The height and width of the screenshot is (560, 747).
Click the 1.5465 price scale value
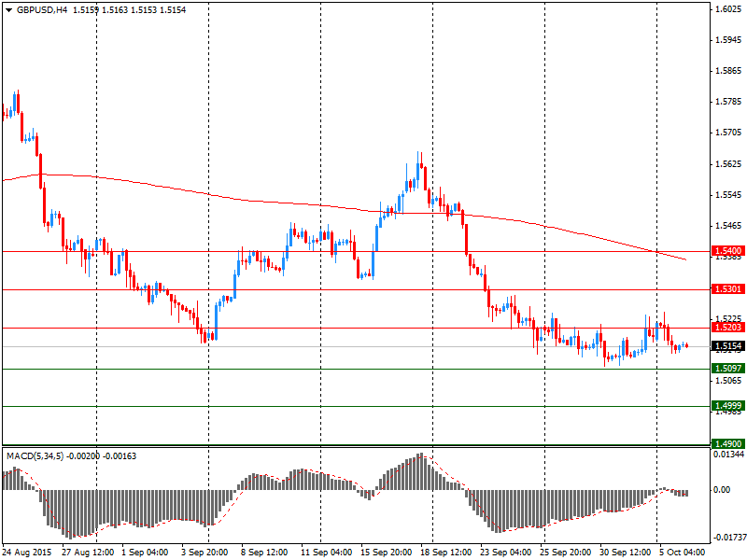[x=728, y=226]
